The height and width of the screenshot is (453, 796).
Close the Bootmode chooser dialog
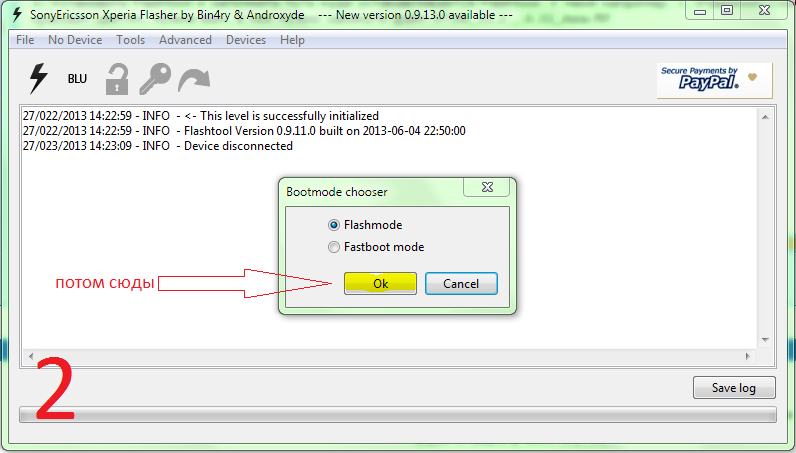tap(487, 187)
